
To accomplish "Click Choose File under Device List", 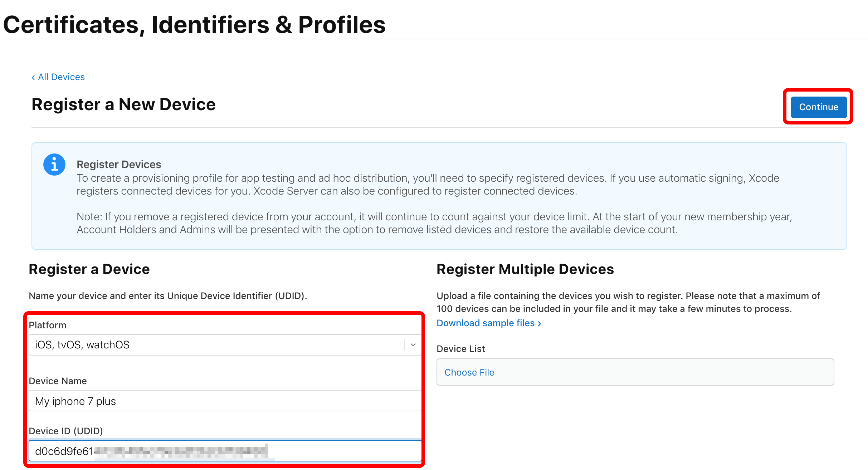I will [x=469, y=372].
